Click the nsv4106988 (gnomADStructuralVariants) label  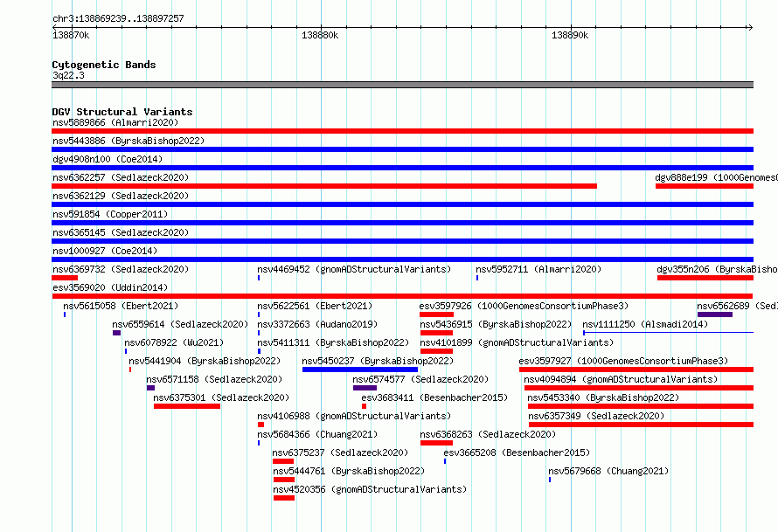click(x=354, y=416)
